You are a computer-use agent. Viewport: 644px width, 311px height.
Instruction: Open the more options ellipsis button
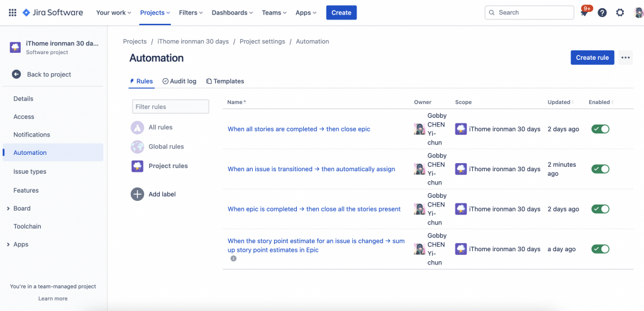pos(626,57)
